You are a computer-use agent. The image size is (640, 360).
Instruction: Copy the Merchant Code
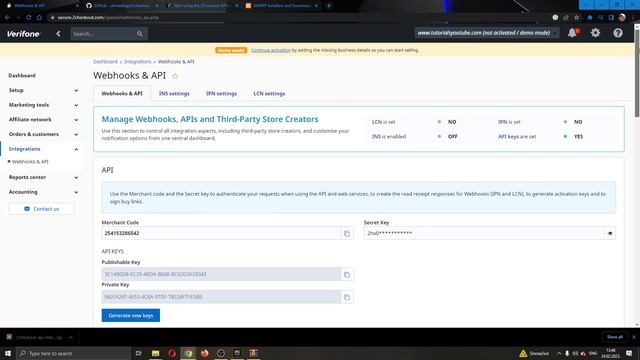(347, 233)
